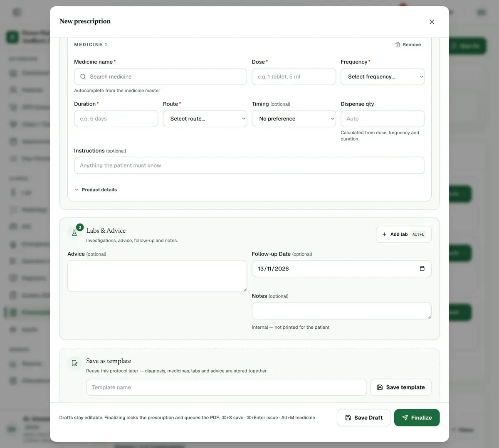Click 'Autocomplete from the medicine master' hint
Image resolution: width=499 pixels, height=448 pixels.
tap(117, 91)
